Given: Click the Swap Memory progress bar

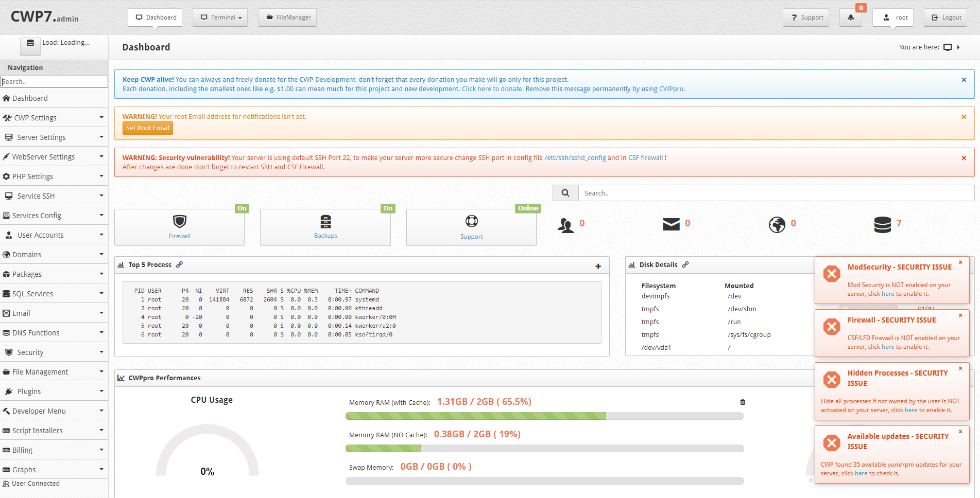Looking at the screenshot, I should pos(544,481).
